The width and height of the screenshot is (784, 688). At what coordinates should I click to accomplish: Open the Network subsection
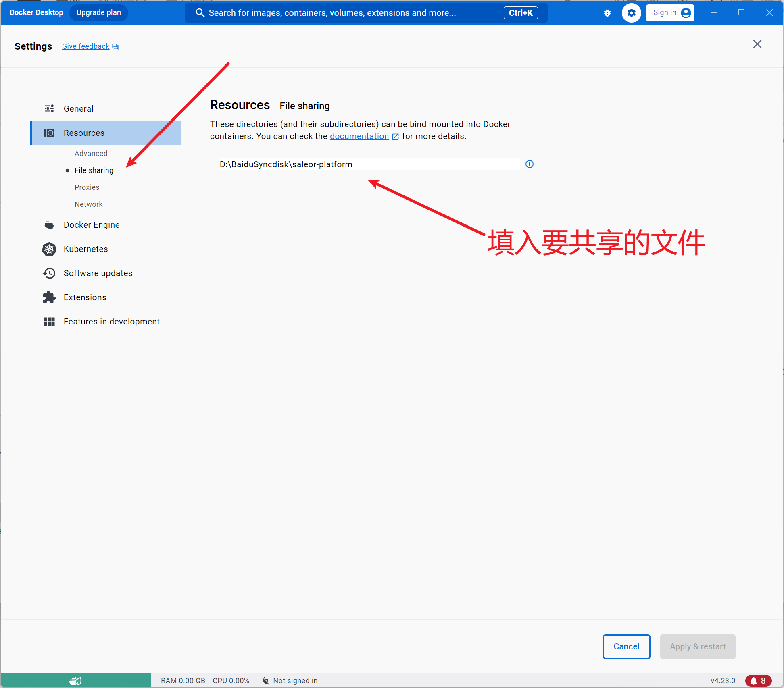pos(88,204)
